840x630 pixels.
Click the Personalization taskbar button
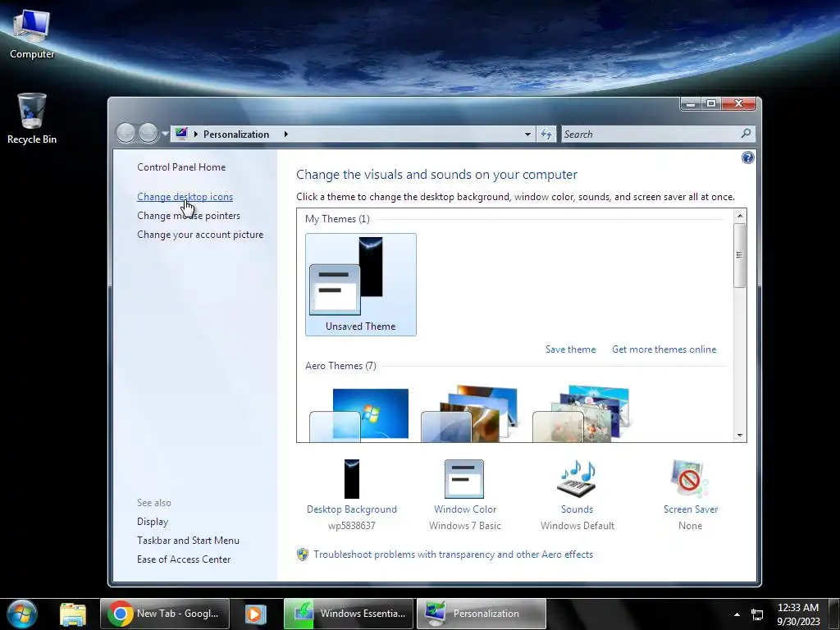pyautogui.click(x=481, y=614)
